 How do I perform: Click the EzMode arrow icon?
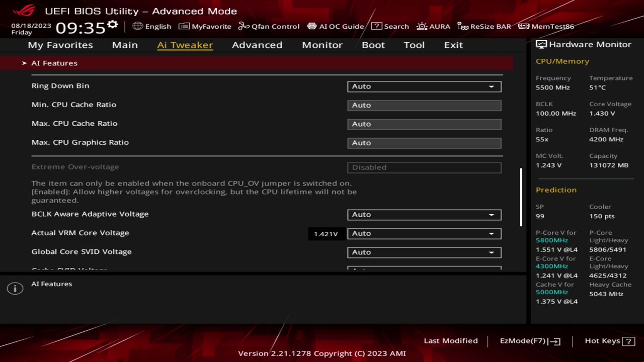click(554, 341)
